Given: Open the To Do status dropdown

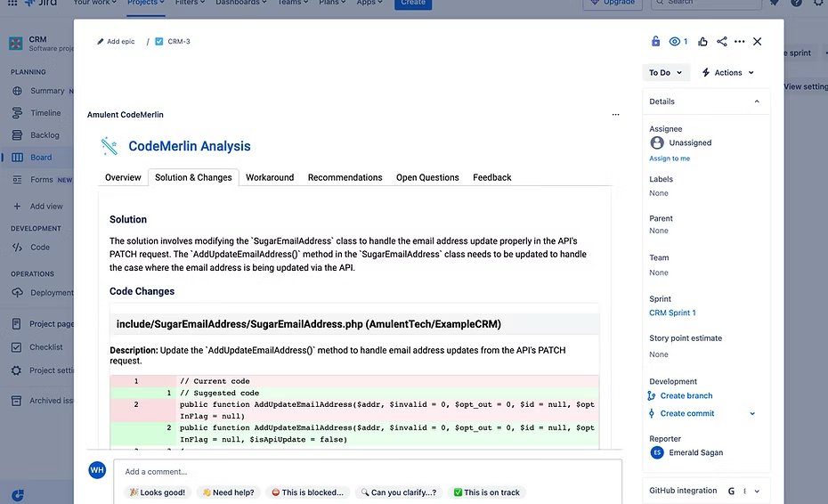Looking at the screenshot, I should click(665, 72).
